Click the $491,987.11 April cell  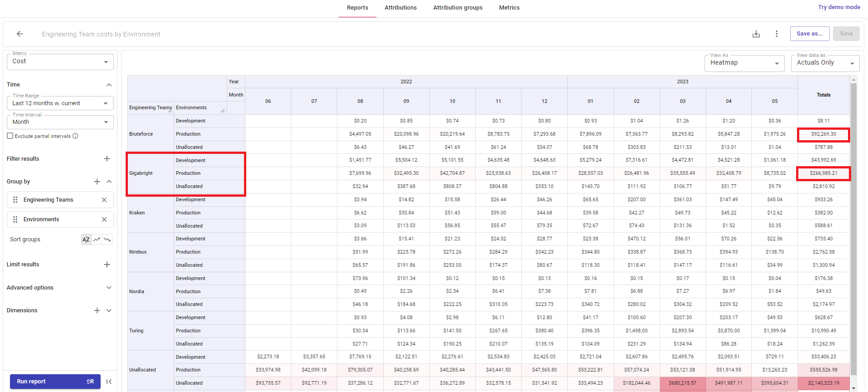(728, 383)
